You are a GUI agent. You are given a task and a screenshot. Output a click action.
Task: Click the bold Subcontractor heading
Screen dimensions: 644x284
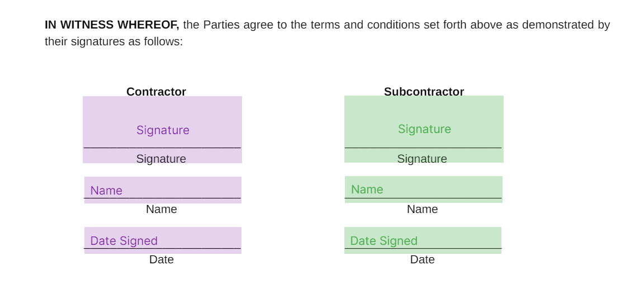pos(424,92)
